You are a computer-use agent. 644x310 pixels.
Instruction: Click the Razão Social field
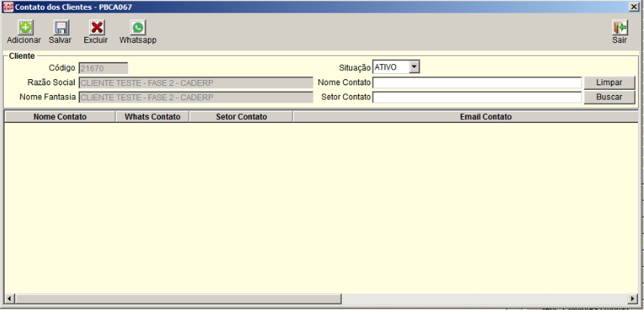tap(196, 83)
